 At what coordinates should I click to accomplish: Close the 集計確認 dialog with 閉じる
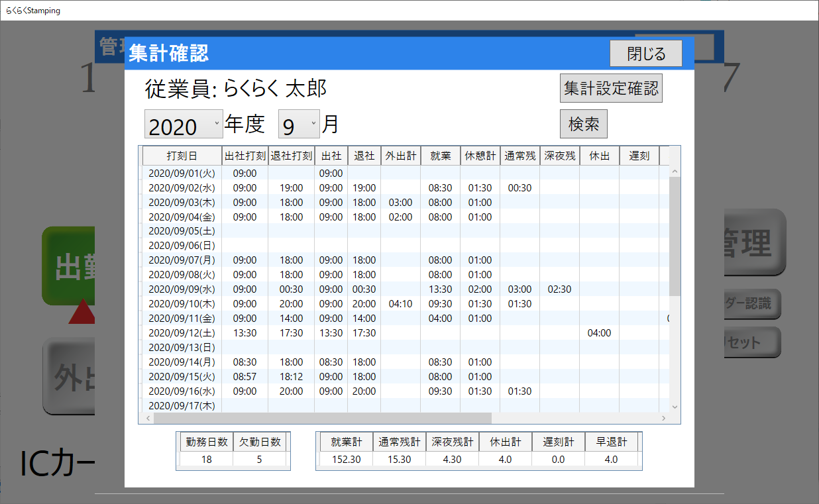click(645, 54)
